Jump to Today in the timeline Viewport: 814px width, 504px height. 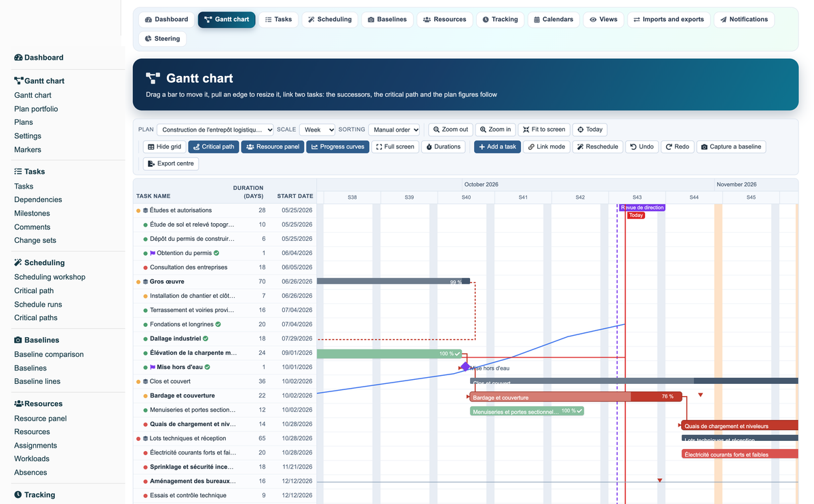click(x=589, y=130)
